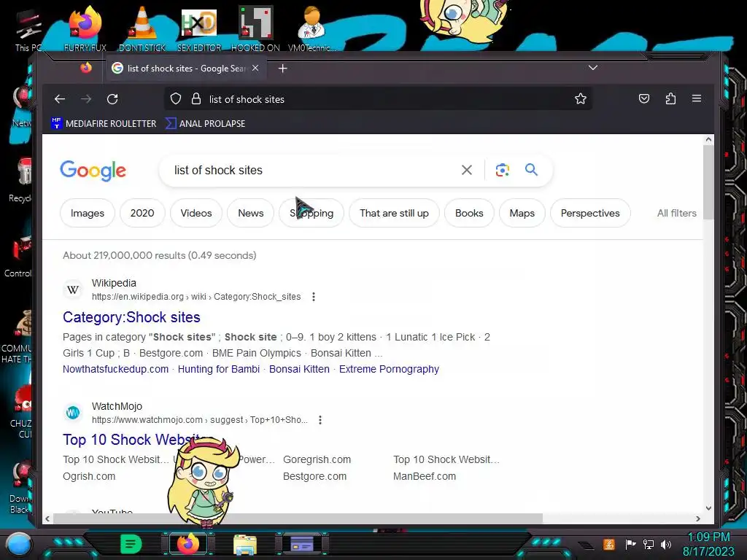Open a new tab with plus button
Screen dimensions: 747x560
[x=282, y=69]
